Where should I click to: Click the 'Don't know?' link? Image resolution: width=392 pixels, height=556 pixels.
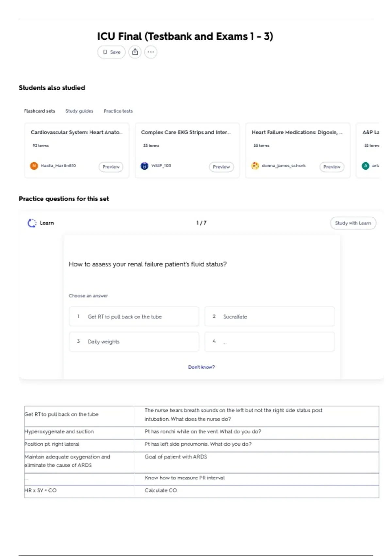[202, 367]
